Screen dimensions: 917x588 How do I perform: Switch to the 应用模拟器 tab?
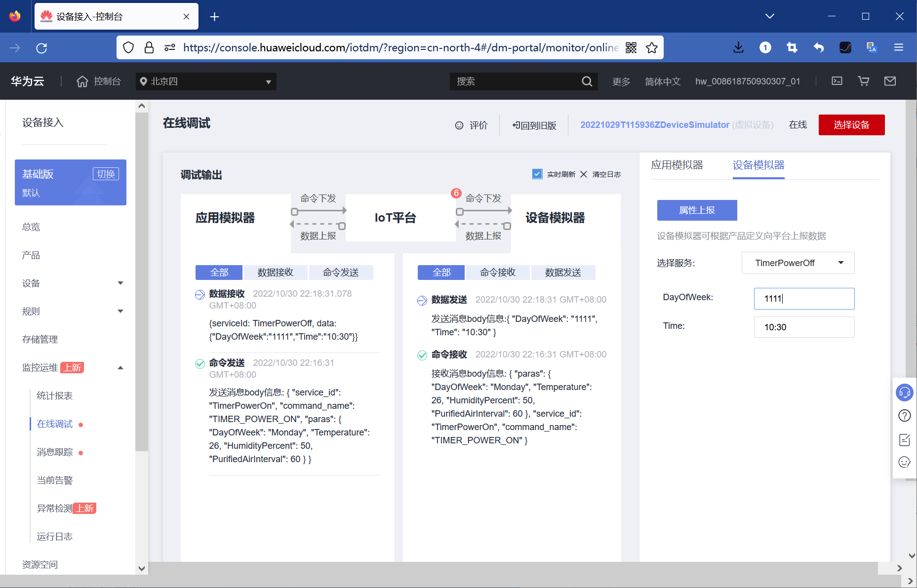coord(678,165)
